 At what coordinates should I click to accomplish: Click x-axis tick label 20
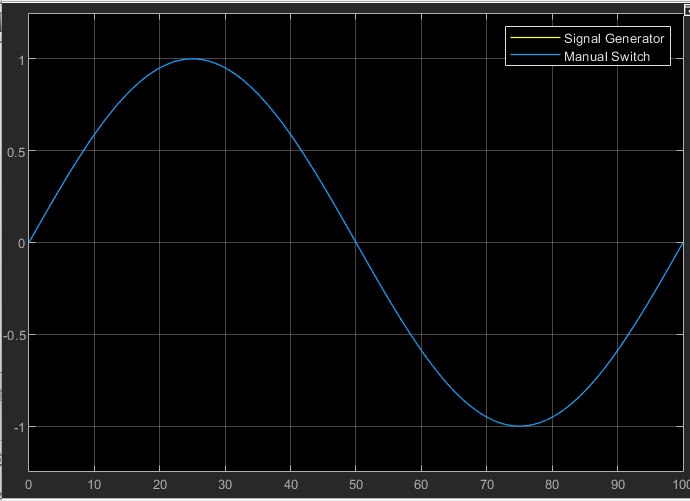pos(160,485)
